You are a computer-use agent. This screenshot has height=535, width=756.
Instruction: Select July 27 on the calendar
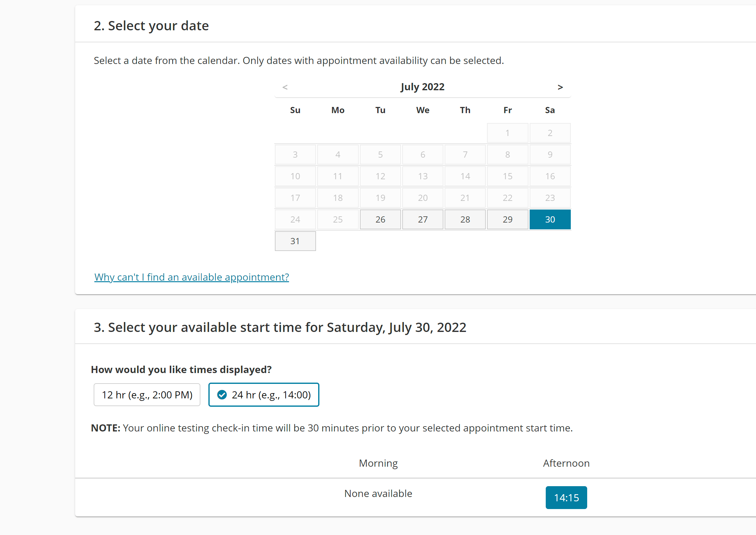[423, 219]
